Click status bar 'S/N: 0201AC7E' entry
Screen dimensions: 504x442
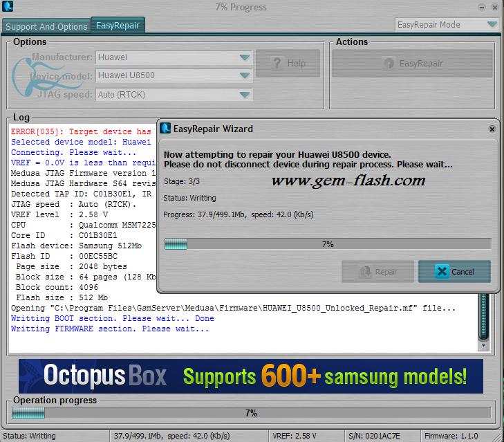(374, 436)
